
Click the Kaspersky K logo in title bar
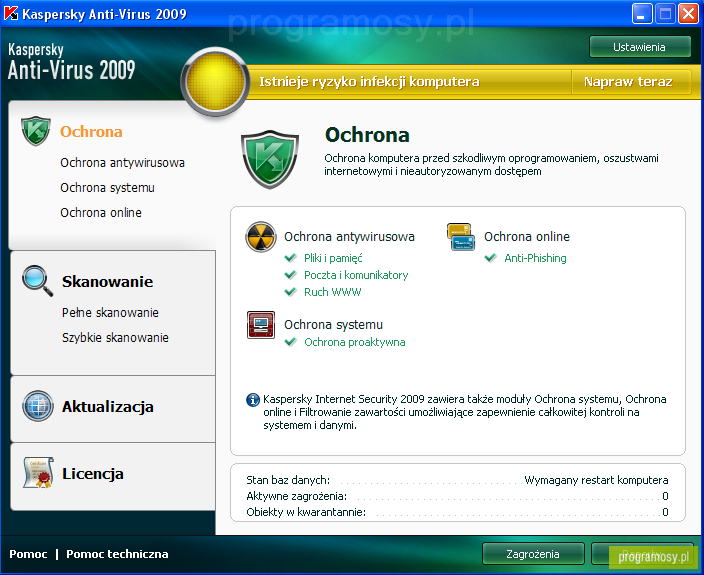[10, 13]
